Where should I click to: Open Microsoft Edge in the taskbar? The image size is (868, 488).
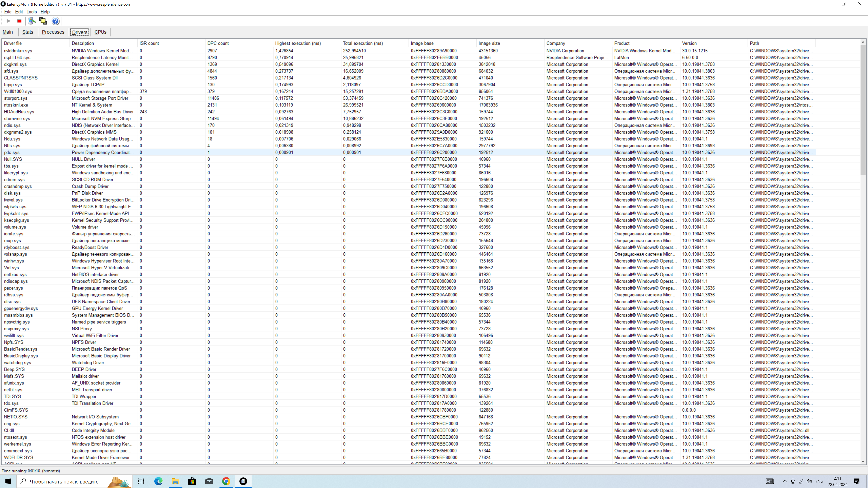pyautogui.click(x=158, y=481)
